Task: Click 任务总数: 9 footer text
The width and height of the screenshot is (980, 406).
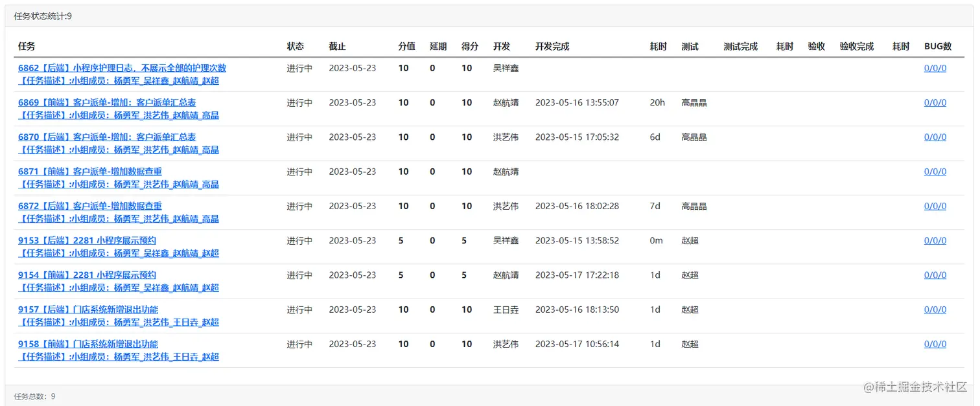Action: pos(34,396)
